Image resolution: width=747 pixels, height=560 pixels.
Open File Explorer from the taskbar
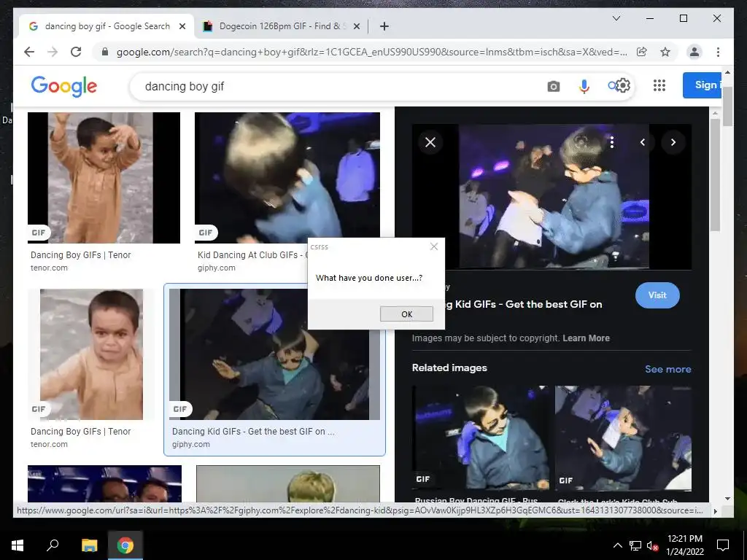(x=89, y=545)
